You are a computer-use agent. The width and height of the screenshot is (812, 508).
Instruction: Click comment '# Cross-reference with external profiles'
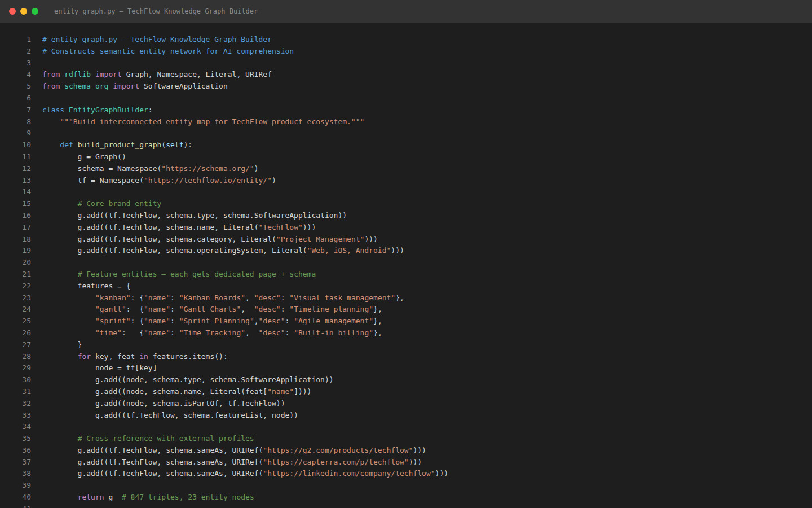click(x=166, y=439)
